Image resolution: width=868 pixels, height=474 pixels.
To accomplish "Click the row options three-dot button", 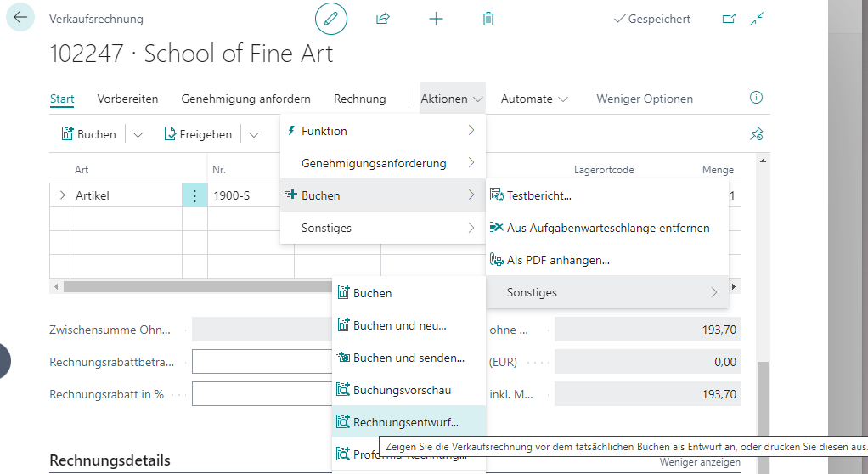I will click(194, 195).
